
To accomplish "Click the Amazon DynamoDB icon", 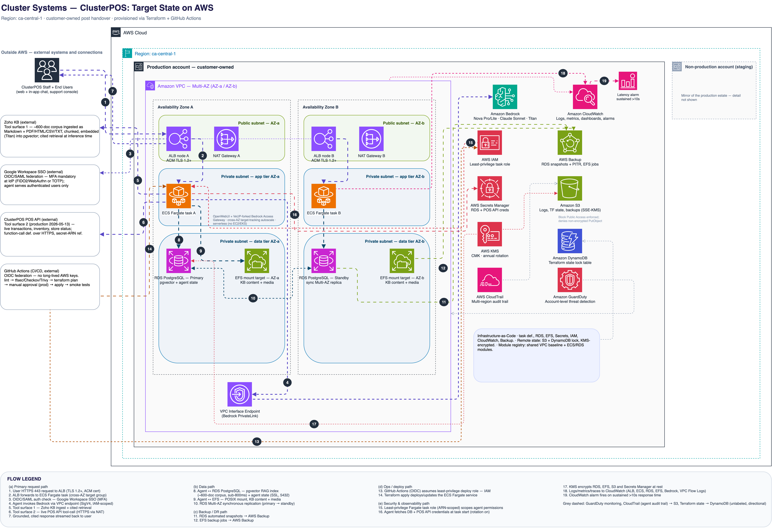I will (570, 241).
